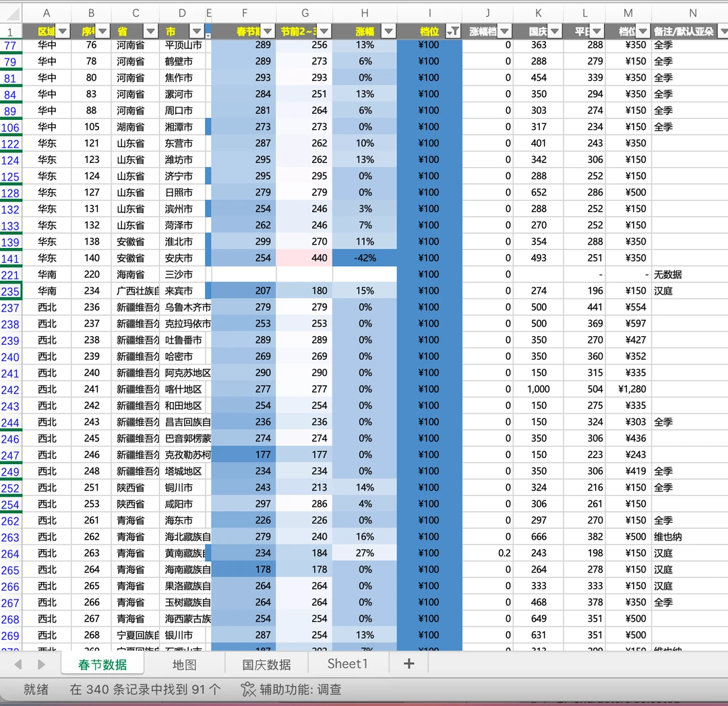The width and height of the screenshot is (728, 706).
Task: Open filter dropdown for column L 平日
Action: coord(597,32)
